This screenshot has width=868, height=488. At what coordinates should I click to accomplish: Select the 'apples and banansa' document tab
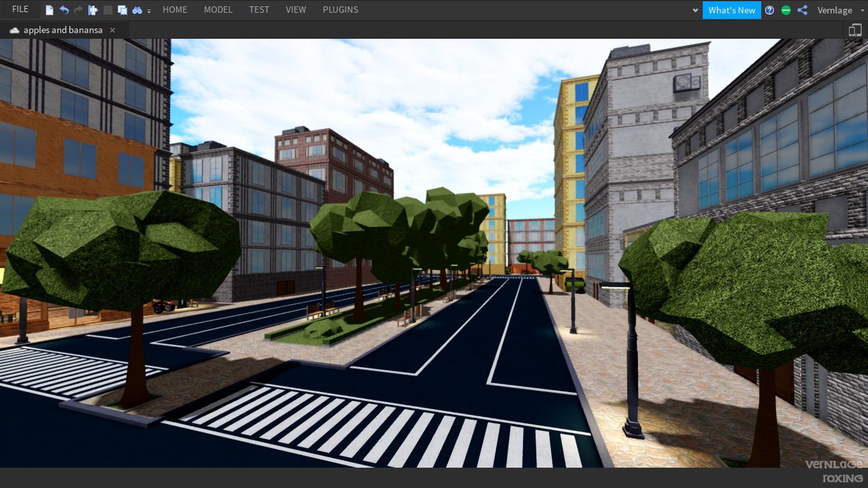[x=64, y=30]
